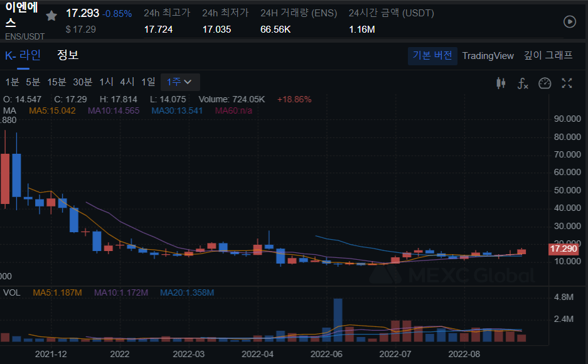Open the fx indicators icon
The image size is (588, 364).
pyautogui.click(x=523, y=83)
